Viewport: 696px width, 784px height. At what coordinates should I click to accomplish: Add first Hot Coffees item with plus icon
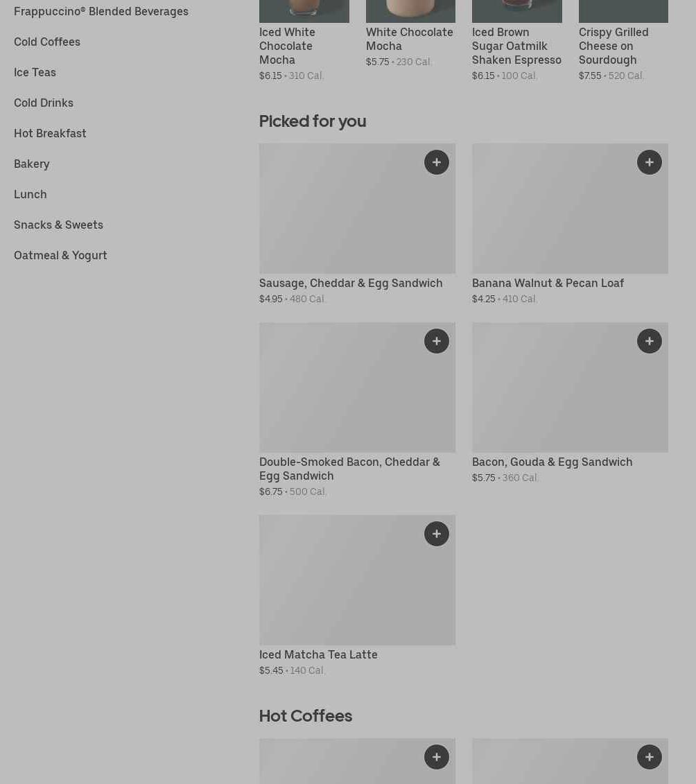pyautogui.click(x=437, y=757)
